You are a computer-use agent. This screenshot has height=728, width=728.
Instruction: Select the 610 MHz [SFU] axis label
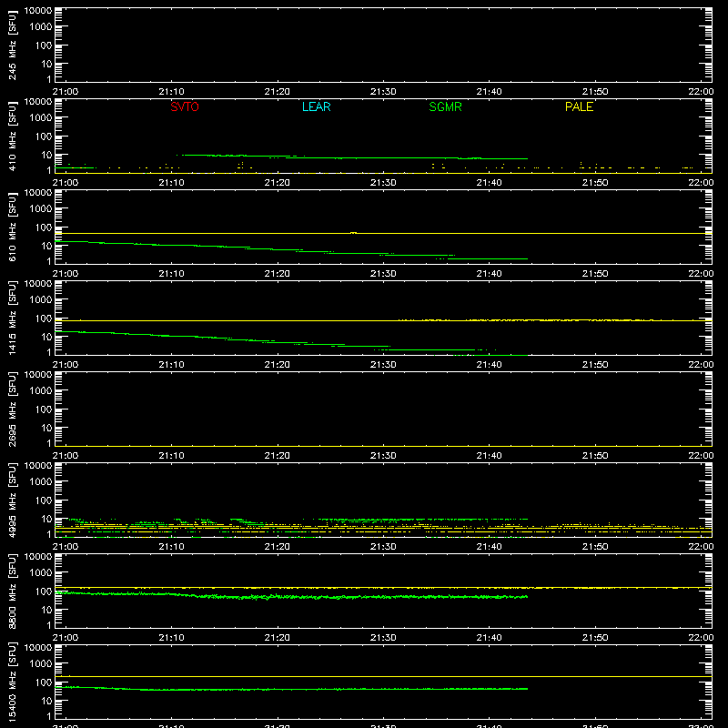[x=12, y=227]
